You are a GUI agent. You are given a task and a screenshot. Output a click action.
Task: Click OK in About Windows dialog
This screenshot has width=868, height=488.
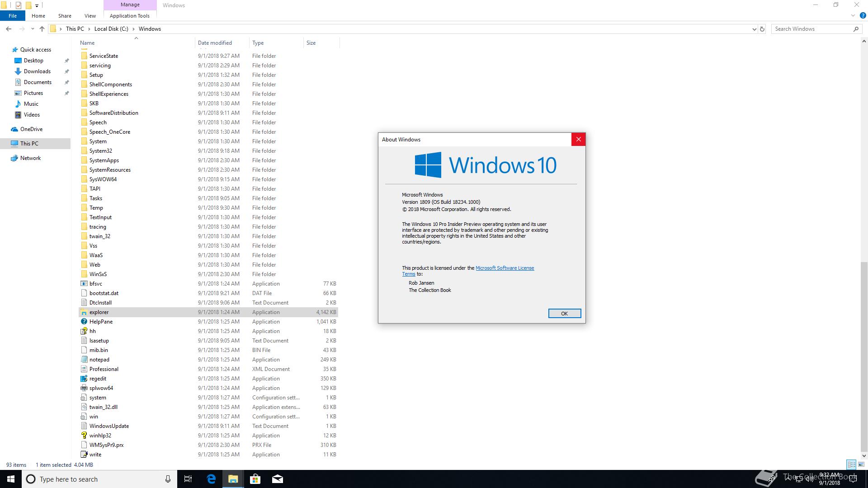[564, 314]
